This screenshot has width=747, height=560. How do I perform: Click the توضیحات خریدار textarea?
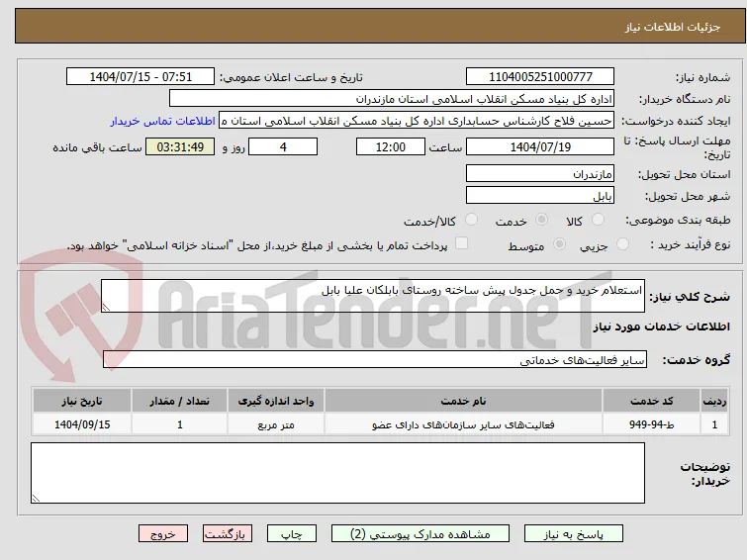point(337,473)
